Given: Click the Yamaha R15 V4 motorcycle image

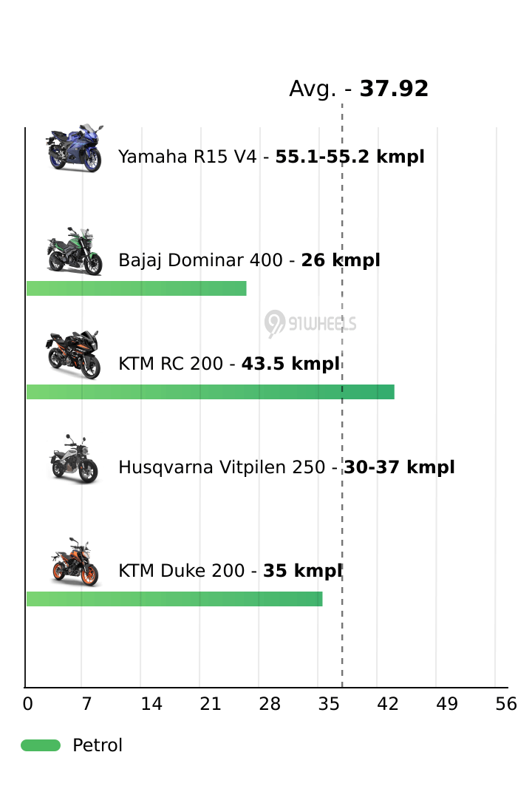Looking at the screenshot, I should coord(74,149).
